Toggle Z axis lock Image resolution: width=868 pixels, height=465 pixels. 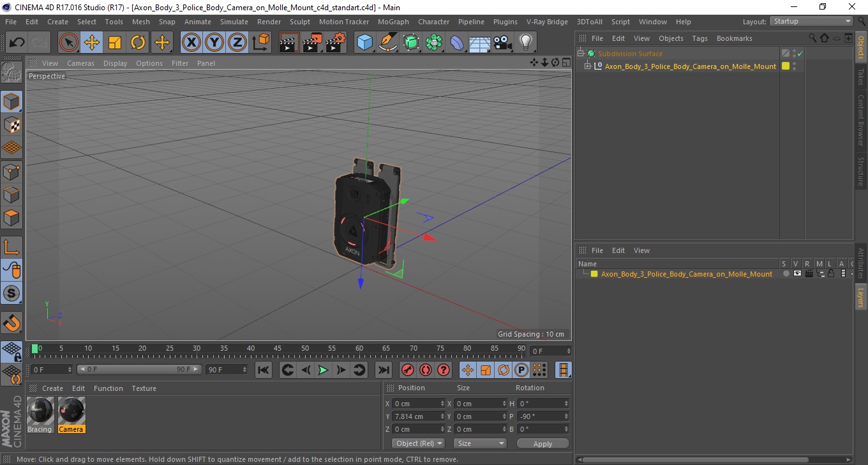click(x=237, y=43)
